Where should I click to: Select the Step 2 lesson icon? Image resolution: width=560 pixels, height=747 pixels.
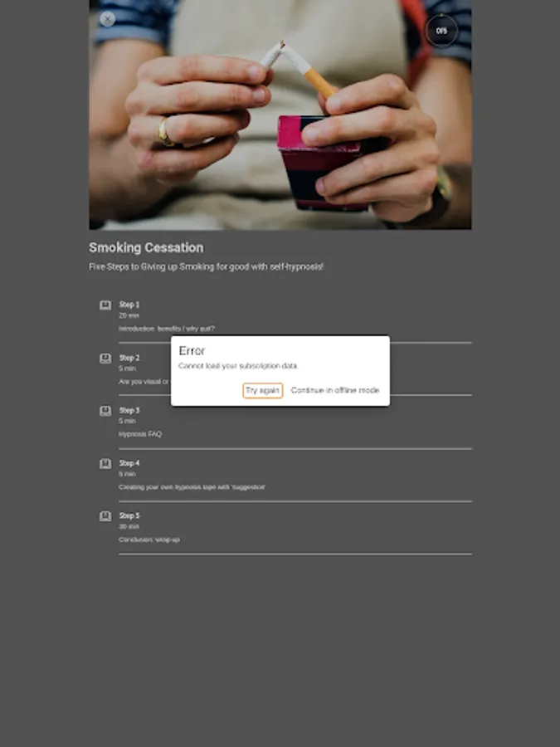[x=105, y=359]
